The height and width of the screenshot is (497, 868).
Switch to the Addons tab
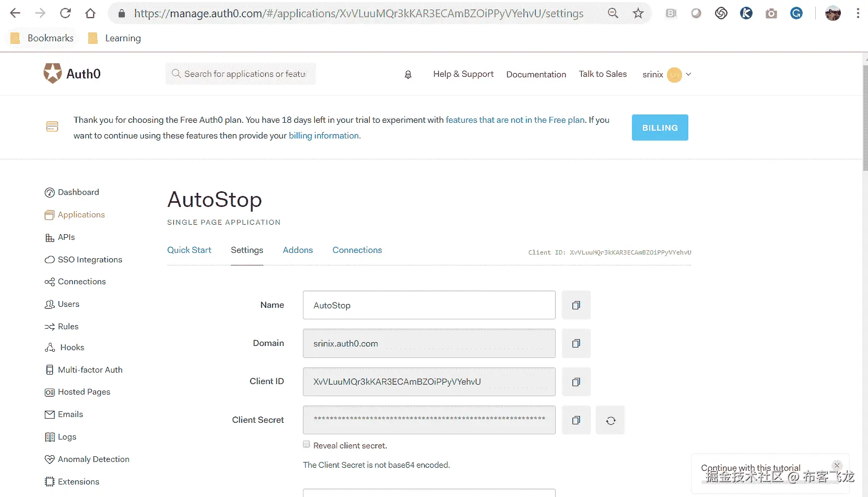tap(298, 250)
